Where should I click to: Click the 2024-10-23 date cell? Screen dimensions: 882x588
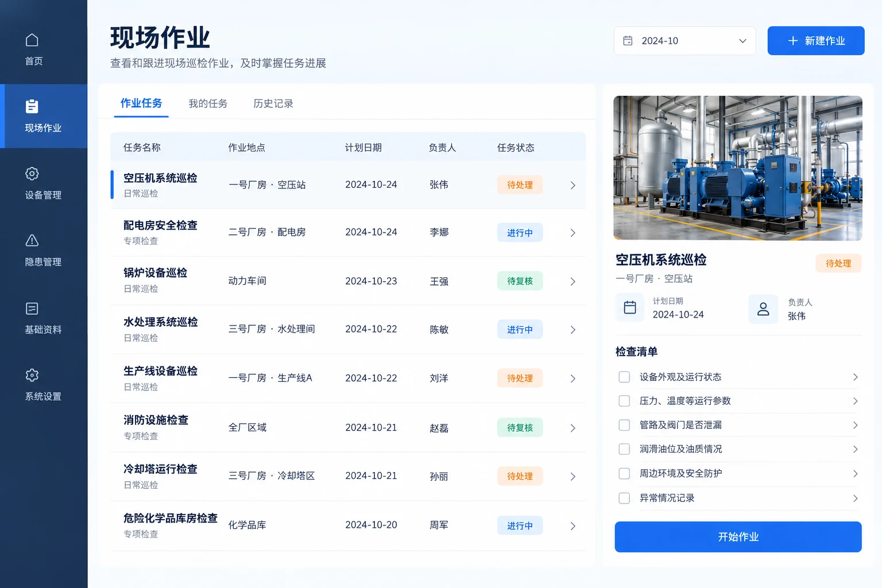(371, 281)
